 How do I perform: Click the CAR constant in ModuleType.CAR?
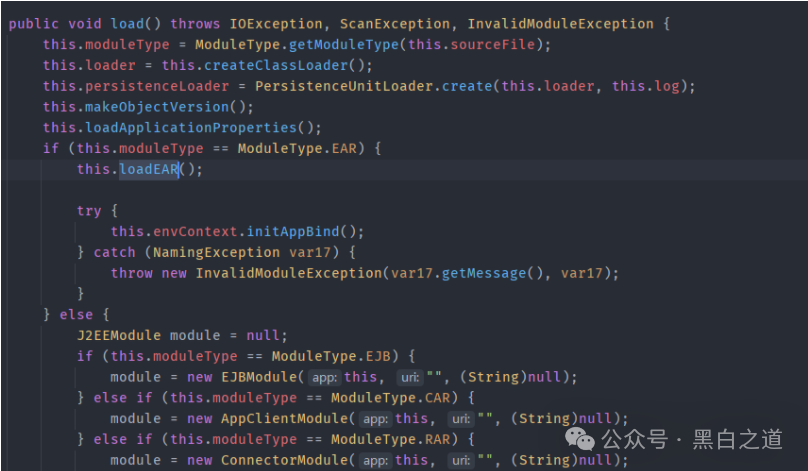437,397
